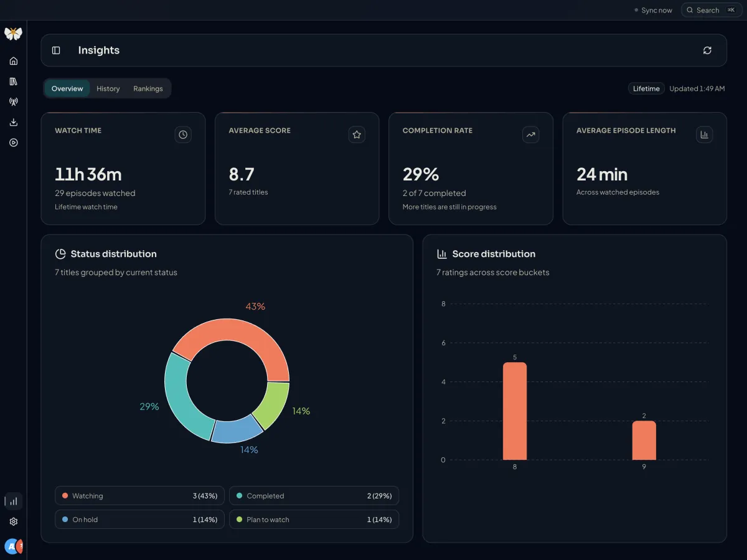The height and width of the screenshot is (560, 747).
Task: Click 'Across watched episodes' text
Action: click(x=618, y=192)
